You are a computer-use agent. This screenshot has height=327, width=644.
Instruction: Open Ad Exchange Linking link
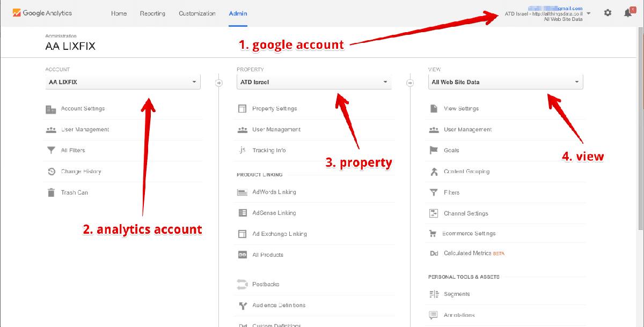click(280, 234)
